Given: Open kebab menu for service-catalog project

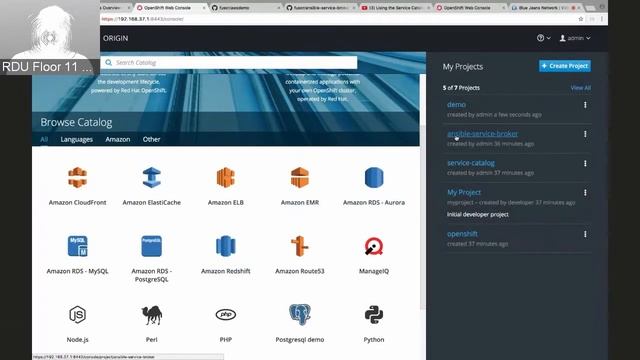Looking at the screenshot, I should pyautogui.click(x=585, y=163).
